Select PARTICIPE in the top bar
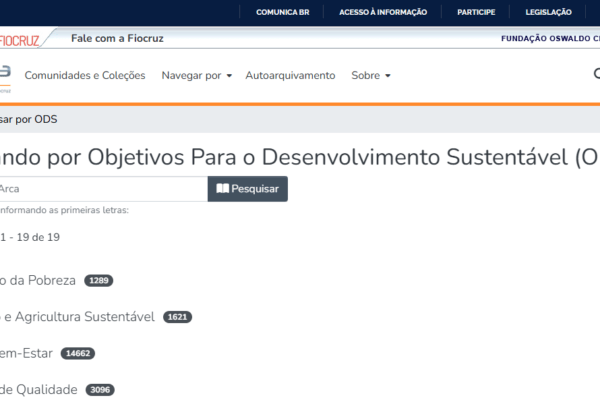Viewport: 600px width, 400px height. pyautogui.click(x=476, y=12)
